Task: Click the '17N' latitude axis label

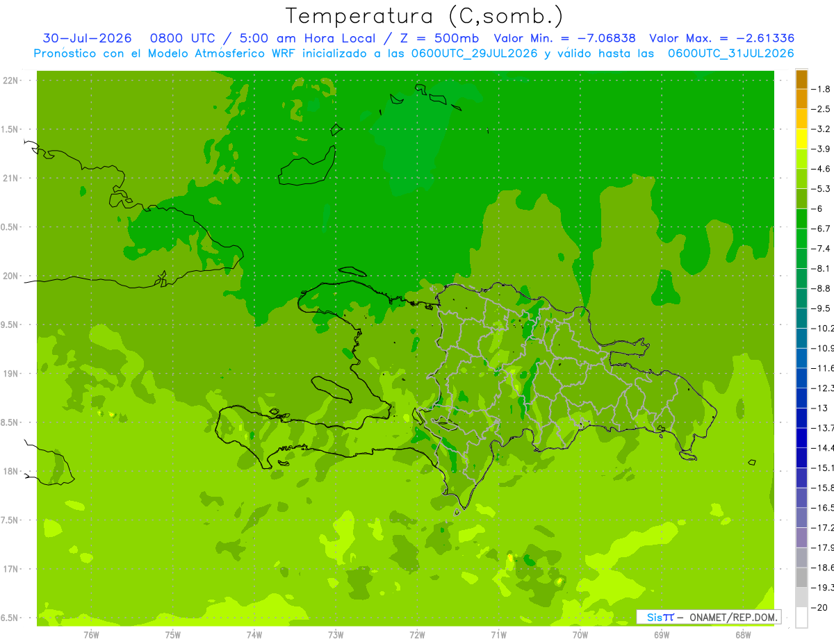Action: click(x=10, y=569)
